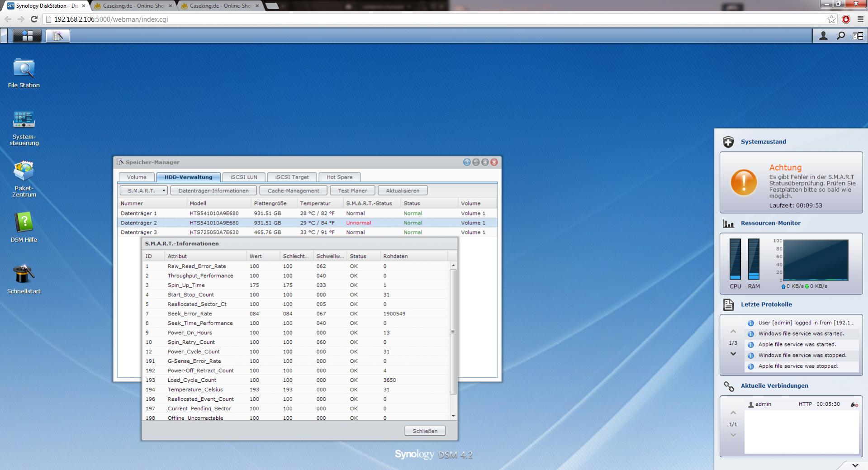Open the S.M.A.R.T. dropdown button
Viewport: 868px width, 470px height.
point(143,190)
